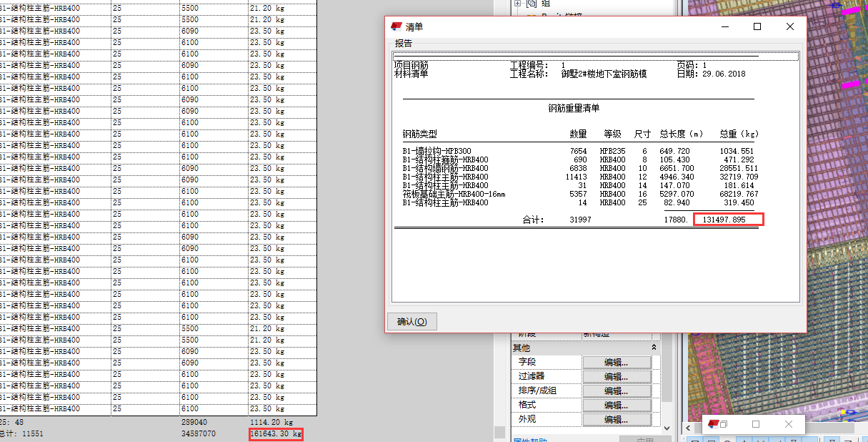This screenshot has height=442, width=868.
Task: Click the 排序/成组 property label
Action: 537,391
